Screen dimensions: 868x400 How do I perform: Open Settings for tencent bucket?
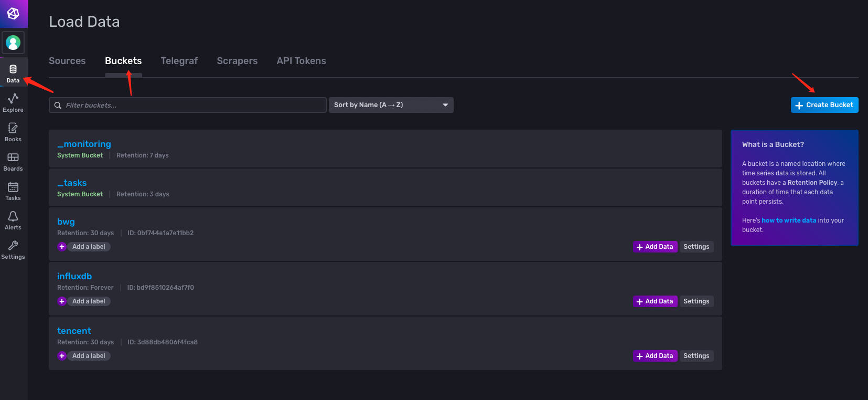tap(696, 356)
